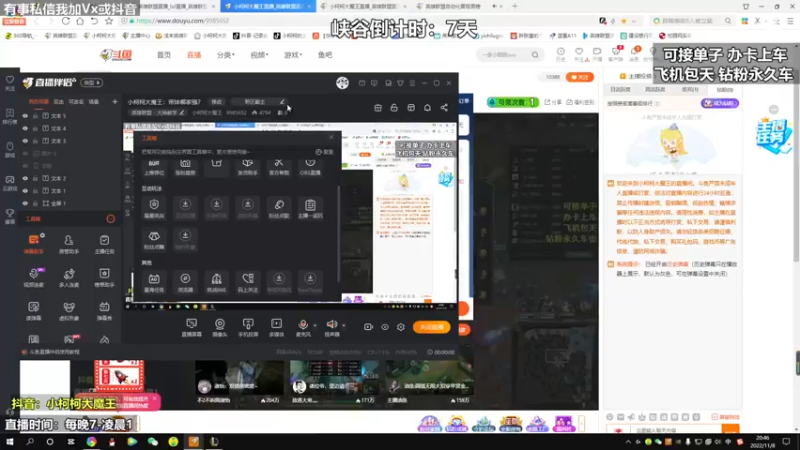
Task: Click the 分享 link above the video
Action: point(553,102)
